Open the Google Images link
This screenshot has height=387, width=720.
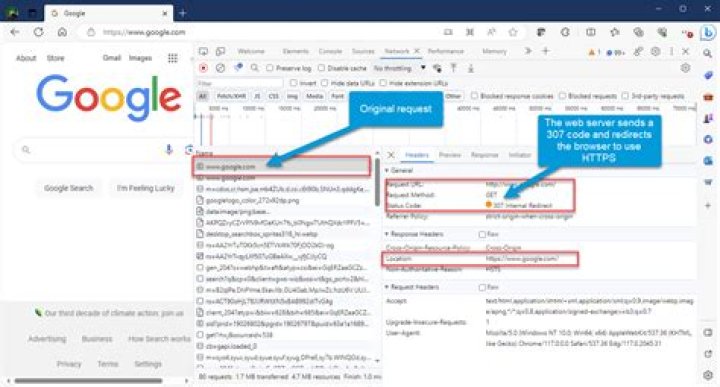[x=140, y=58]
